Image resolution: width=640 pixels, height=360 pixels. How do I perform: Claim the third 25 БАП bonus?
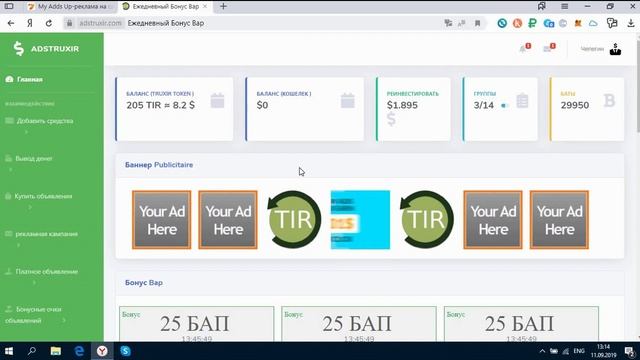pos(521,324)
